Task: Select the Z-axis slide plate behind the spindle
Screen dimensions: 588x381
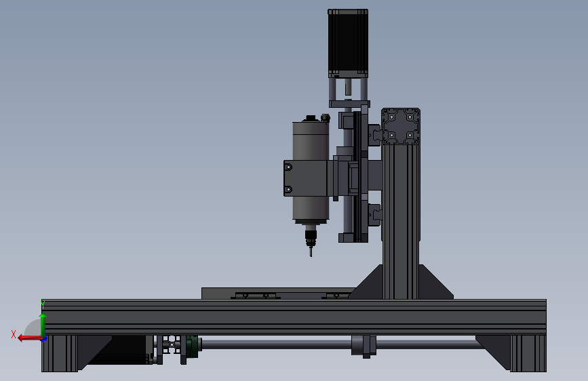Action: click(x=363, y=175)
